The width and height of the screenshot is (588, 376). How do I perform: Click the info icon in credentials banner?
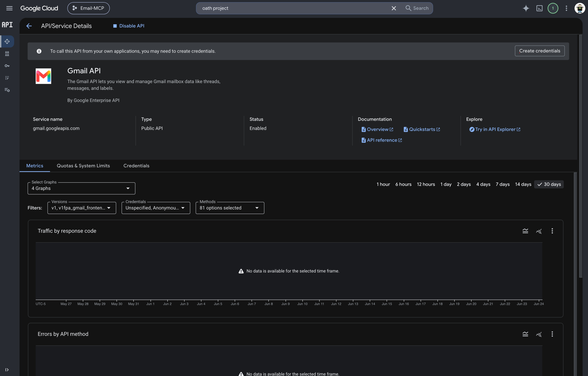[39, 51]
